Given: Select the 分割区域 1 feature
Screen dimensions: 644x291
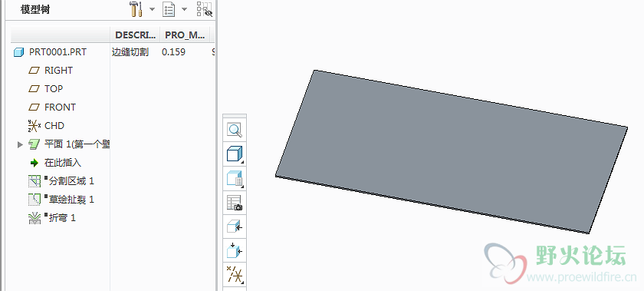Looking at the screenshot, I should coord(71,181).
